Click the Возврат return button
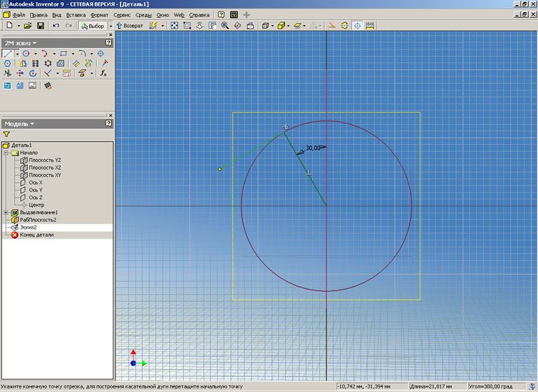Image resolution: width=538 pixels, height=392 pixels. [130, 26]
